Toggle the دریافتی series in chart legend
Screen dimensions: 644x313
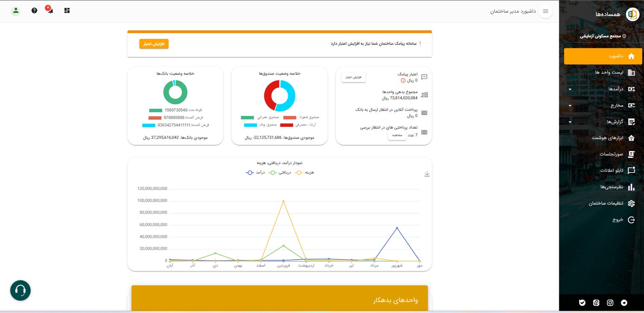[280, 173]
